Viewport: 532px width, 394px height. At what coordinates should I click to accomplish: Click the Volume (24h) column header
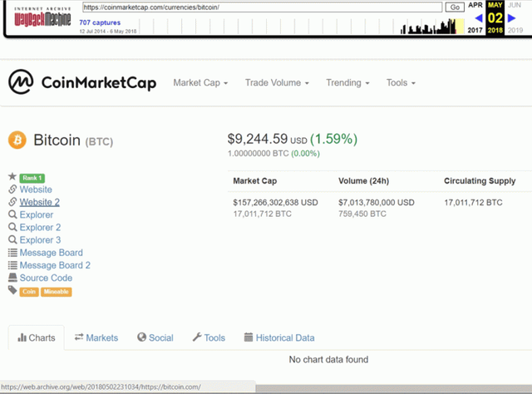point(363,181)
